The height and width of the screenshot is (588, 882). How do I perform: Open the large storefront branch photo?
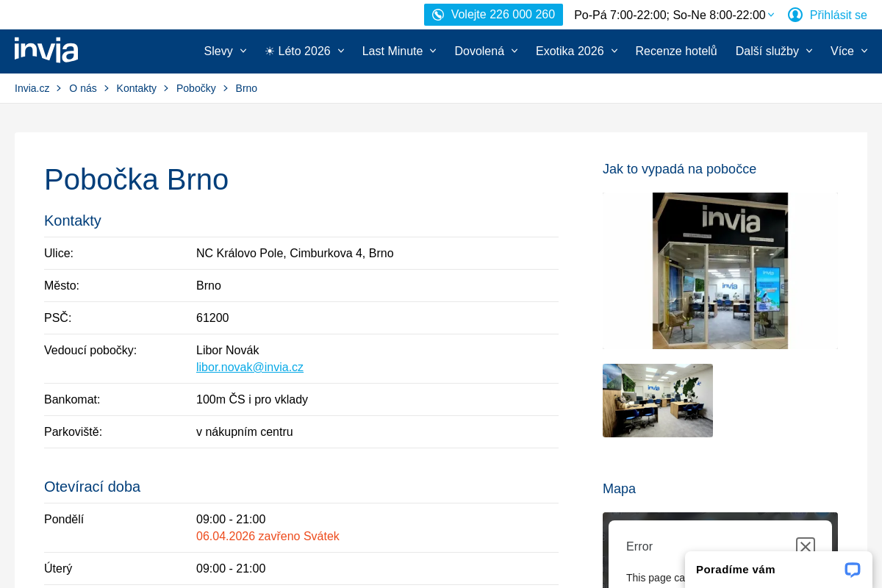[720, 270]
